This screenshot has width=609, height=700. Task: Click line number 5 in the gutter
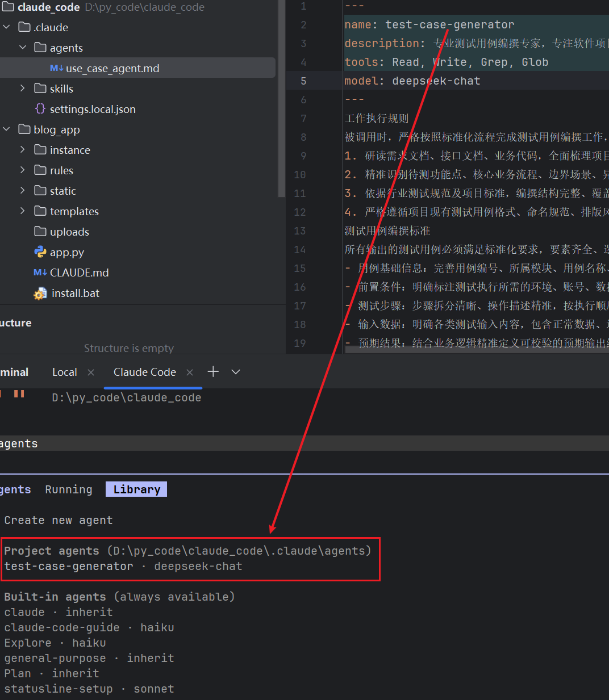tap(303, 81)
